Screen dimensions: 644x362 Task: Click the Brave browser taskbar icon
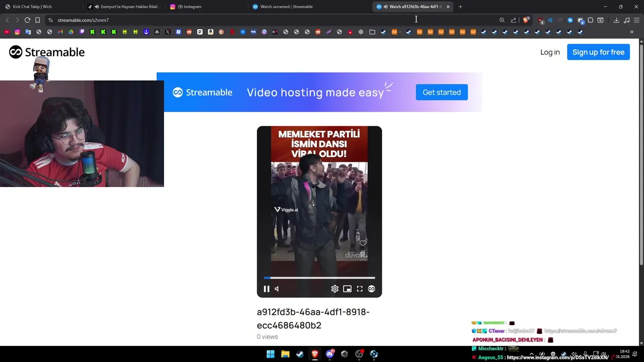click(315, 354)
